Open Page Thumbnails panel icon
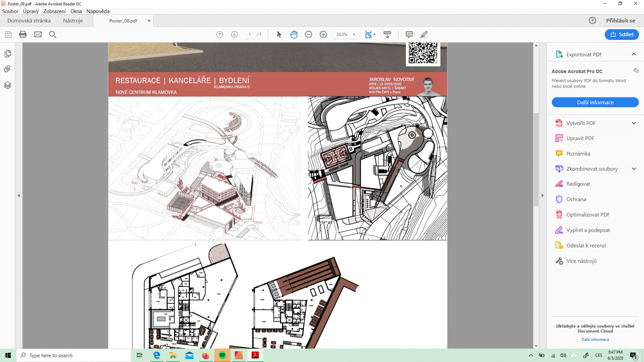 7,54
